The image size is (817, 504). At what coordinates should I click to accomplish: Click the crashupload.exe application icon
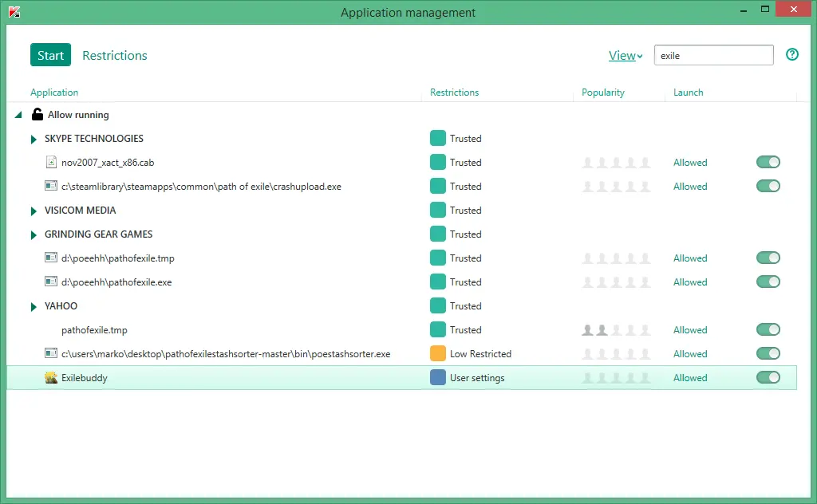tap(51, 186)
